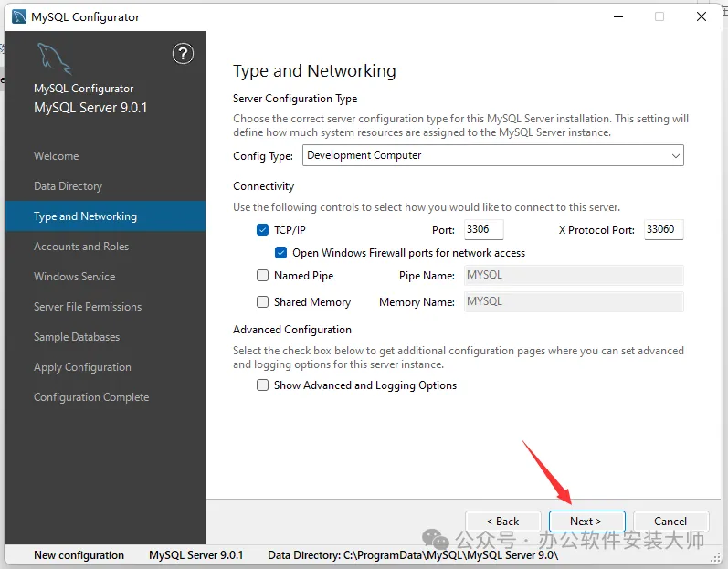Open the Config Type dropdown
Viewport: 728px width, 569px height.
pos(492,155)
